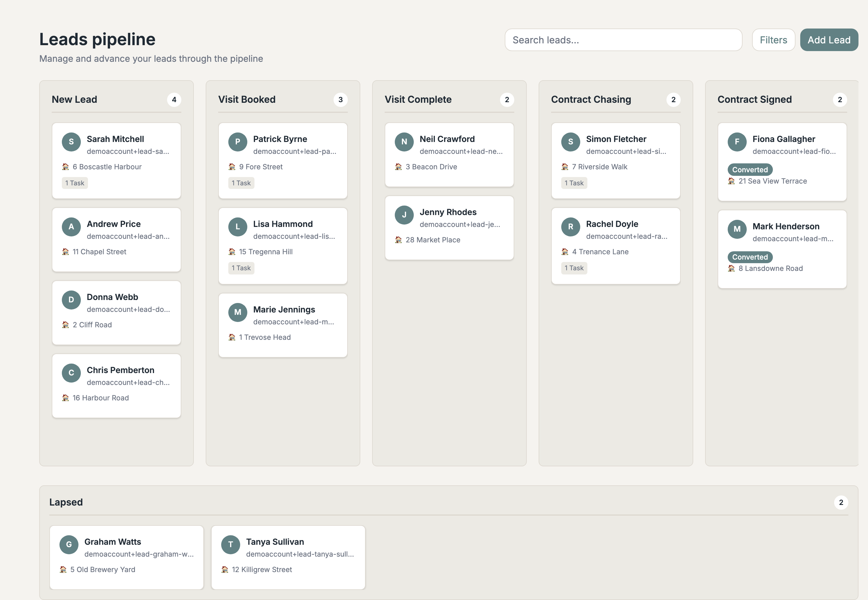This screenshot has height=600, width=868.
Task: Click the house icon next to 8 Lansdowne Road
Action: [x=732, y=268]
